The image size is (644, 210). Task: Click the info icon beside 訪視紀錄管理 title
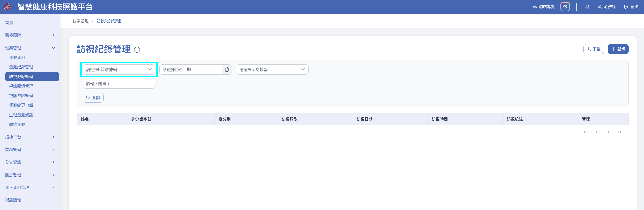(137, 50)
